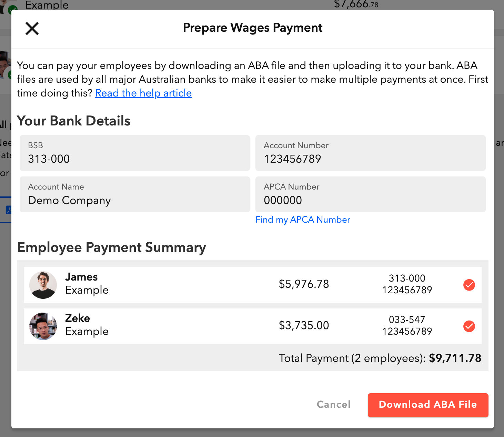Open the Read the help article link

[x=143, y=93]
